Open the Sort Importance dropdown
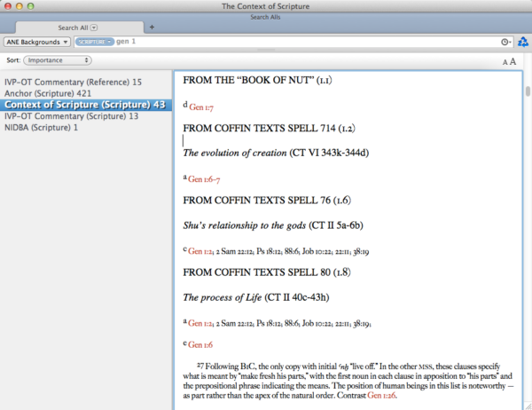The image size is (532, 410). [x=57, y=60]
